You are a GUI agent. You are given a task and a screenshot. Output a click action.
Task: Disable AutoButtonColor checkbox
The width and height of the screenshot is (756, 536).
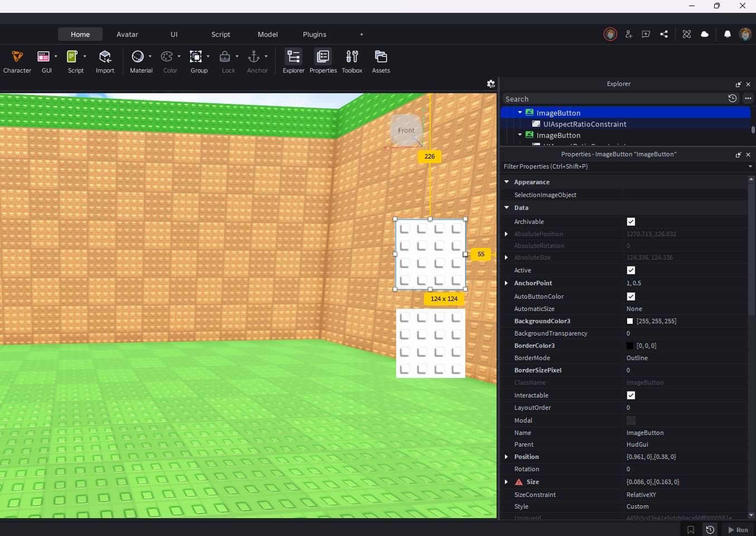(631, 296)
